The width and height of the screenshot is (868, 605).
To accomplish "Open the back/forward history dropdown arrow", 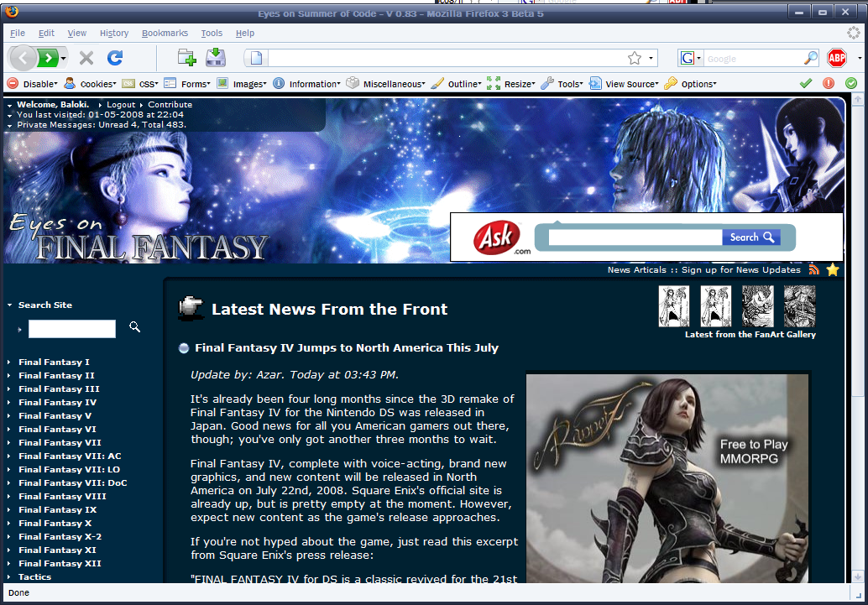I will [x=64, y=58].
